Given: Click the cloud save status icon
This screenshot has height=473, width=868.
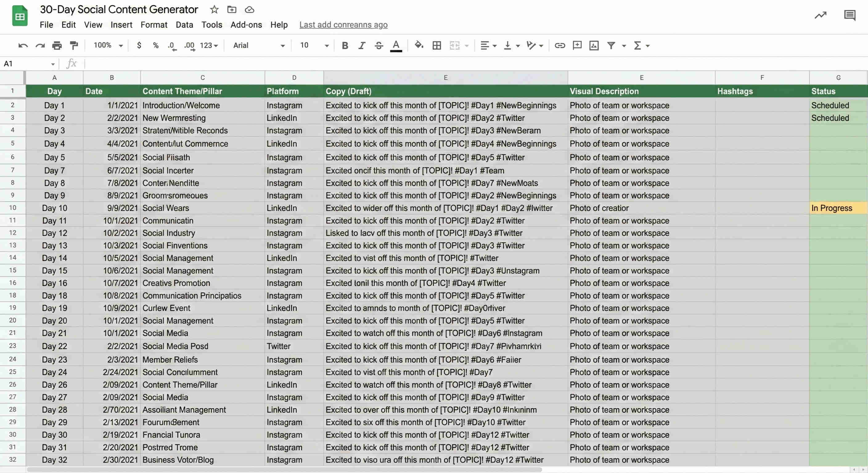Looking at the screenshot, I should tap(249, 10).
